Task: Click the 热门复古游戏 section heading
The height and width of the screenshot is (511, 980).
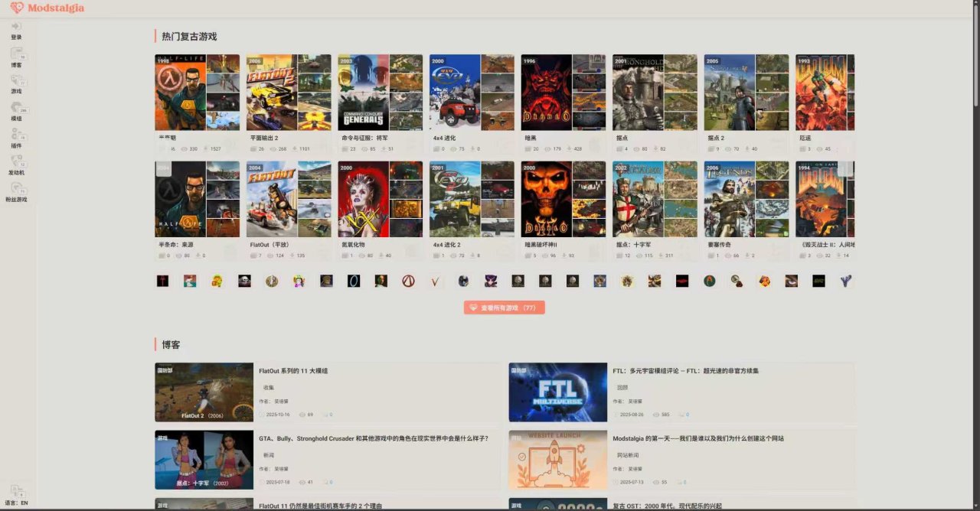Action: pos(189,36)
